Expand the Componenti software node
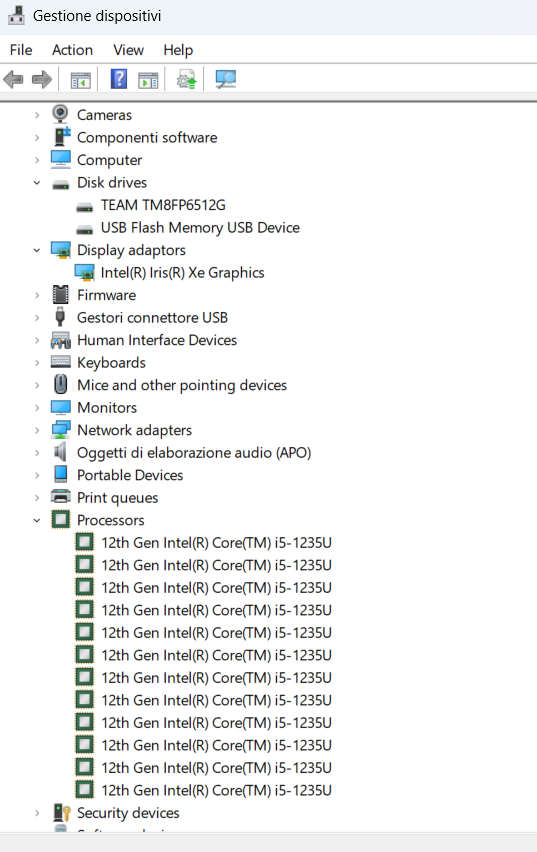Image resolution: width=537 pixels, height=852 pixels. pos(37,137)
